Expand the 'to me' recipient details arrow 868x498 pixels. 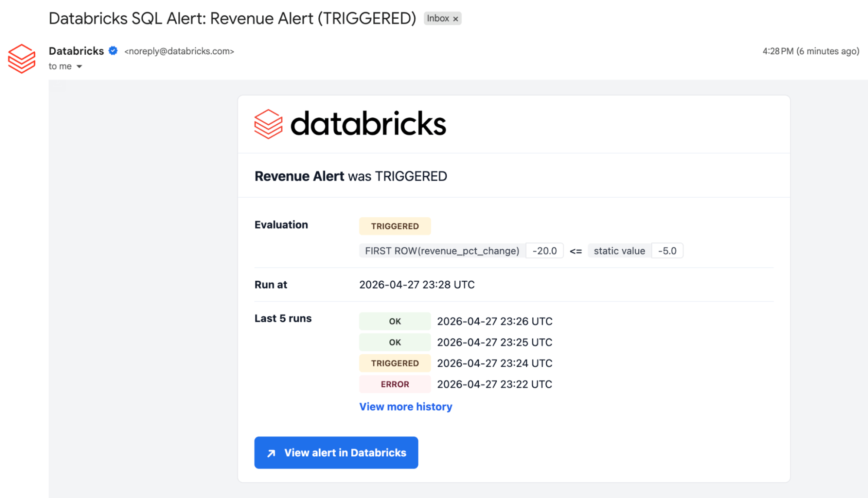point(79,66)
